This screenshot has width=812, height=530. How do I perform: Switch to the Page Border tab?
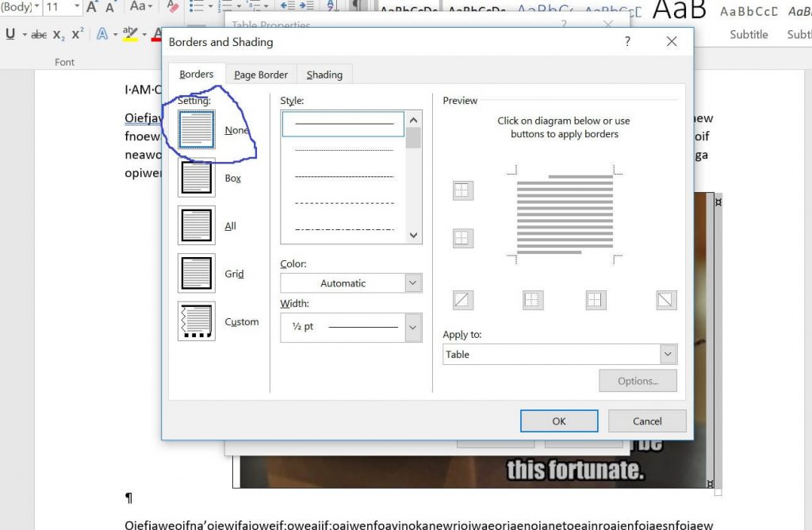click(261, 75)
